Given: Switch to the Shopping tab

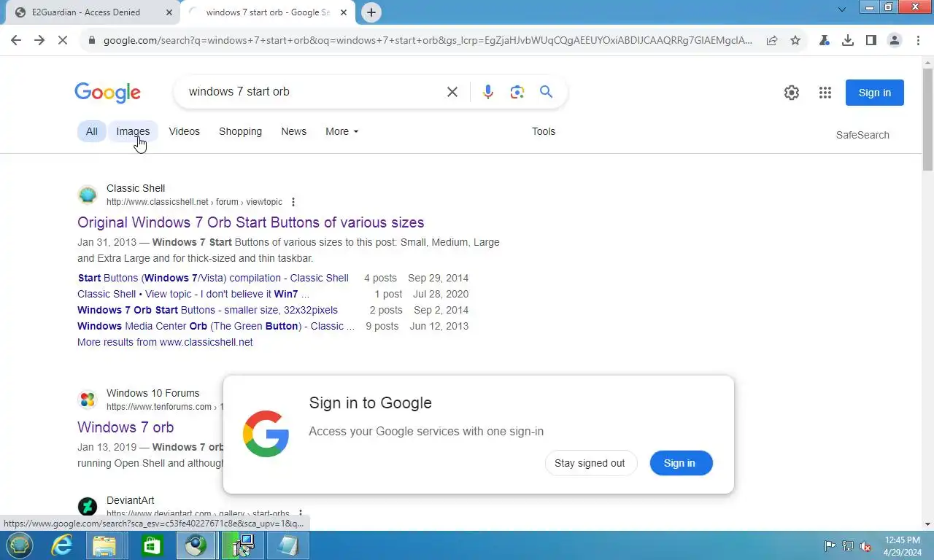Looking at the screenshot, I should [240, 131].
